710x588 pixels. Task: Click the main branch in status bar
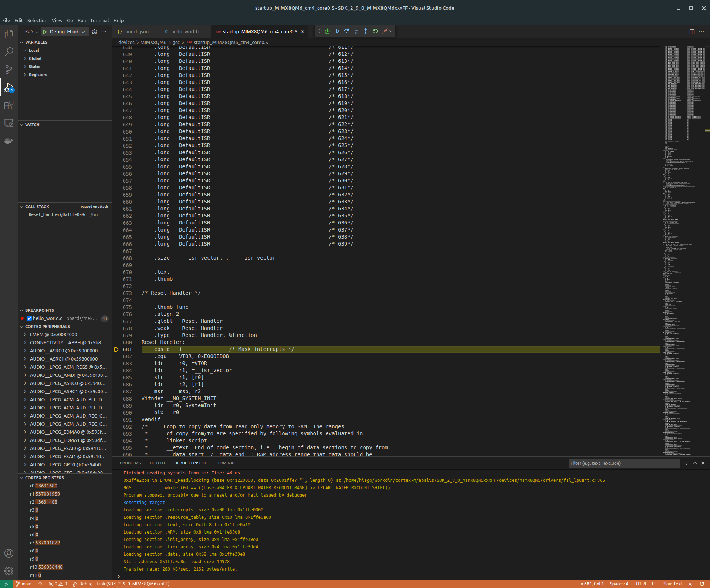pos(24,584)
